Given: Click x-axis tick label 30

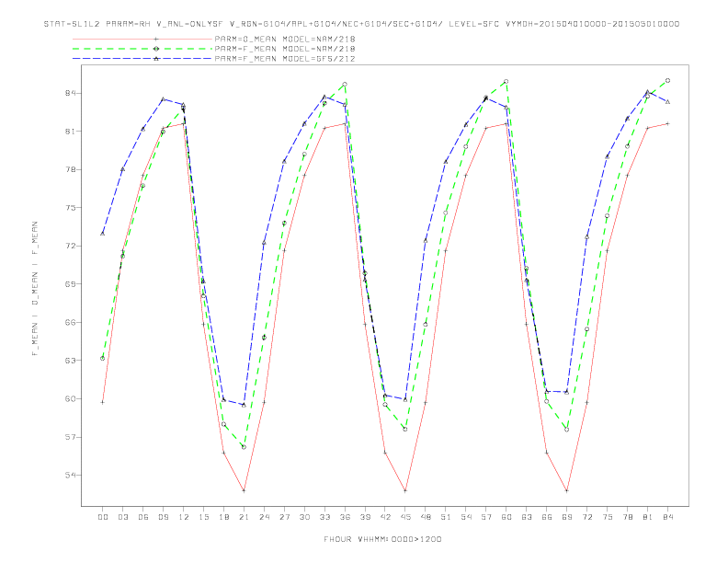Looking at the screenshot, I should pos(304,517).
